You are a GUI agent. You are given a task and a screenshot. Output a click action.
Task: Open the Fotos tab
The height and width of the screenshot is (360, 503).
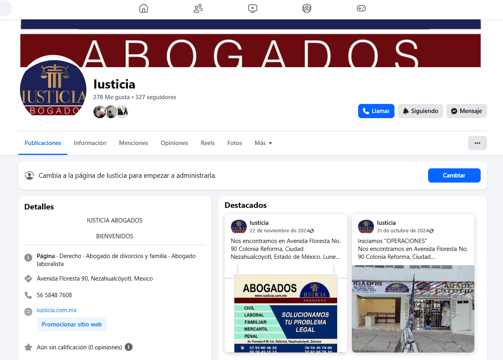point(235,143)
